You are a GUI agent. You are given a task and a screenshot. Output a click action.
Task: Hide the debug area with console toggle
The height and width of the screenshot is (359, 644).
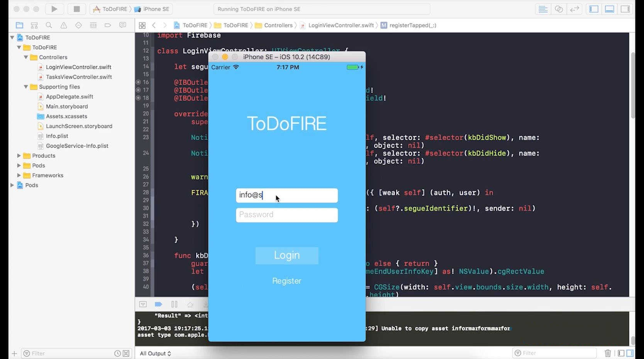(x=143, y=304)
